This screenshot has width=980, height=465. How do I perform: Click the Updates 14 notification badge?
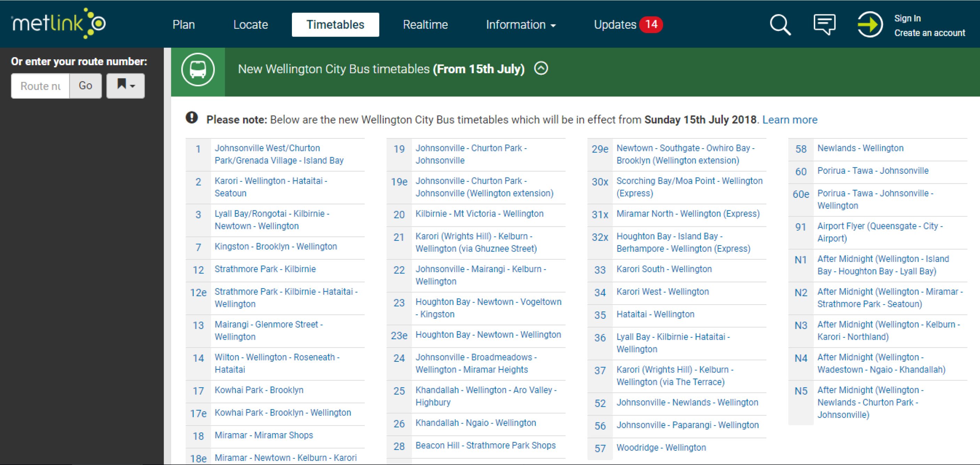[651, 24]
